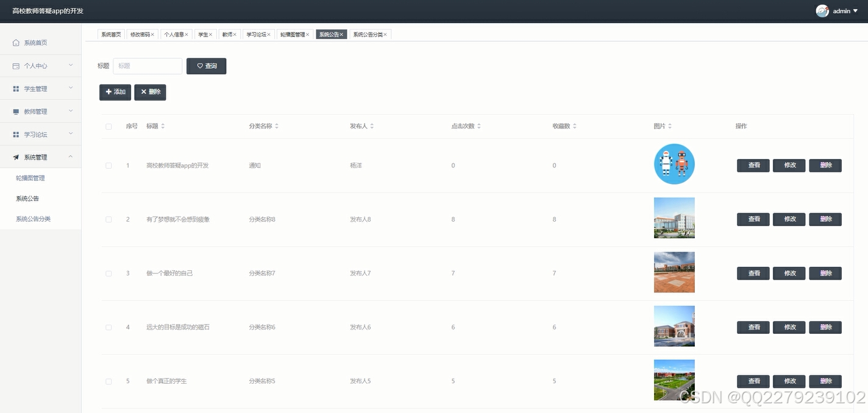Select the 学习论坛 sidebar icon
The image size is (868, 413).
point(17,134)
